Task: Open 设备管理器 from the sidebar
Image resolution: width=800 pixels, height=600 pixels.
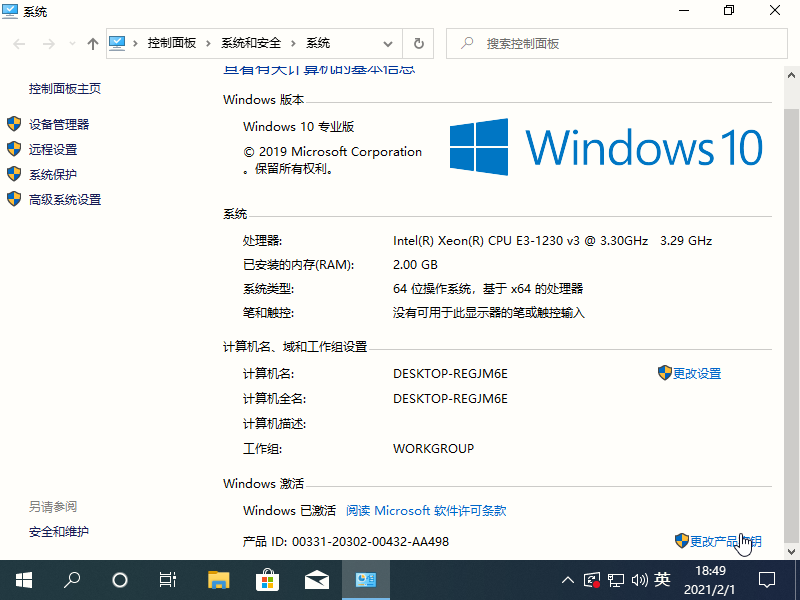Action: pos(59,124)
